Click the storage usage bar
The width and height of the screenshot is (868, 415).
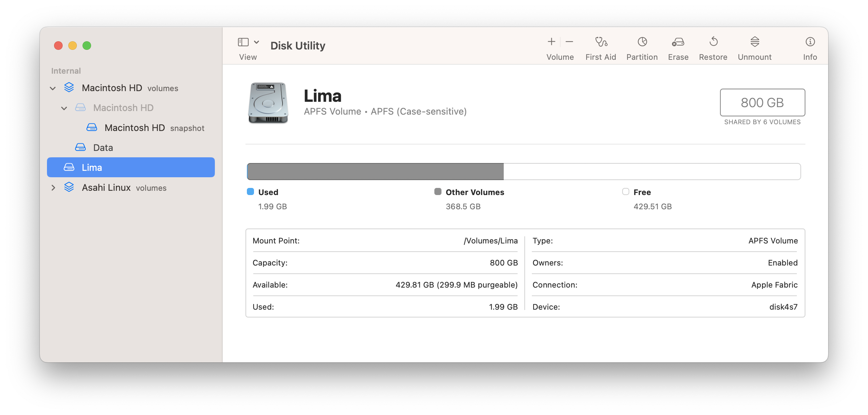coord(523,171)
